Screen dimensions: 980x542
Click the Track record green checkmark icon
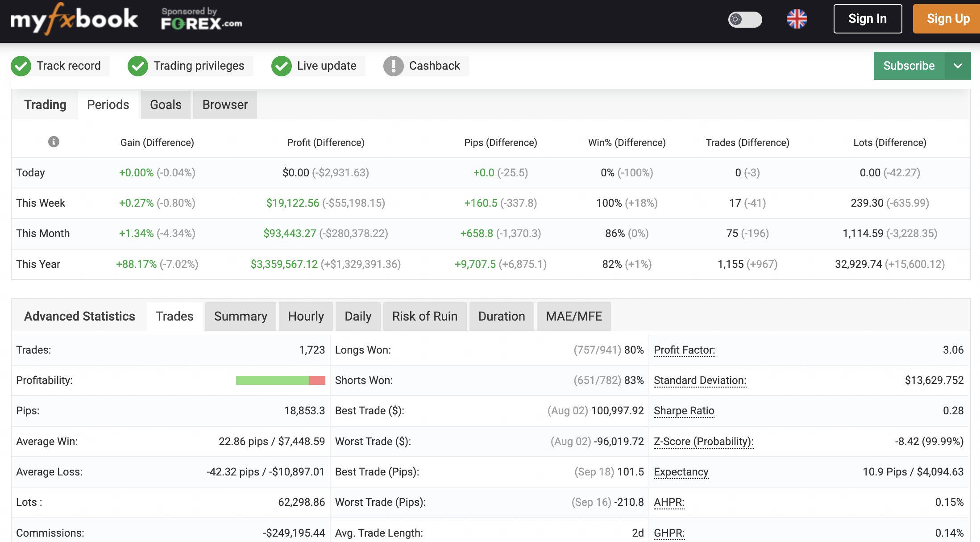[21, 66]
